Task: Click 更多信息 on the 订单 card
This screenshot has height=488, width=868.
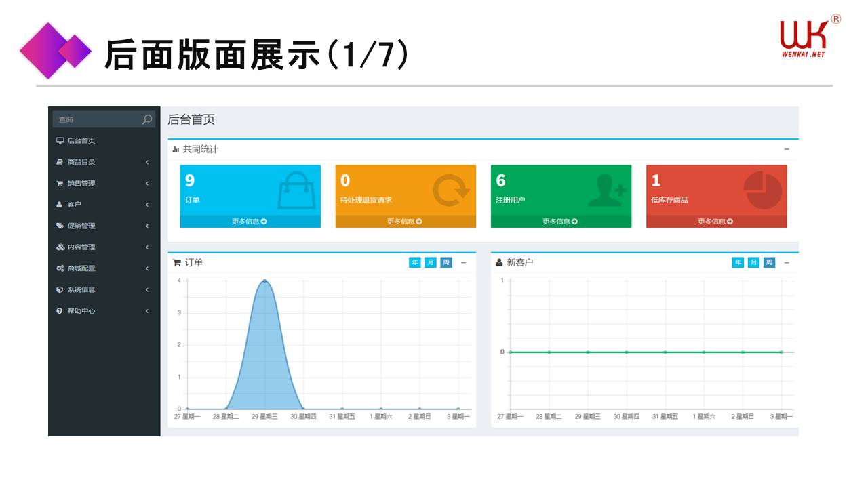Action: point(250,222)
